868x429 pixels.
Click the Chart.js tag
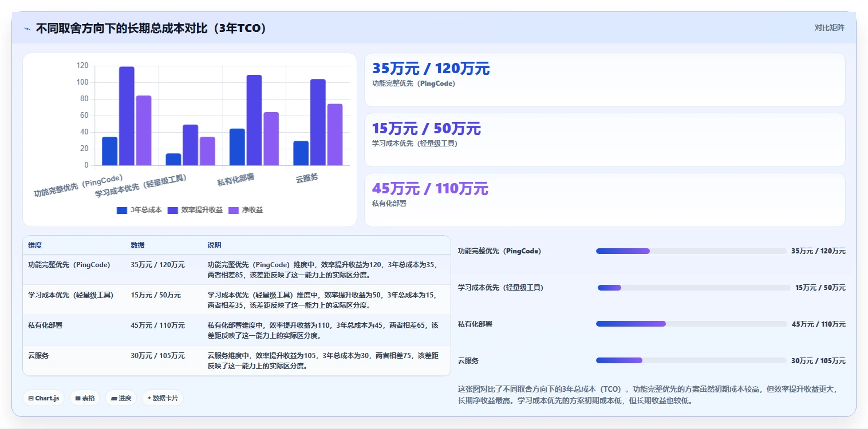point(44,398)
